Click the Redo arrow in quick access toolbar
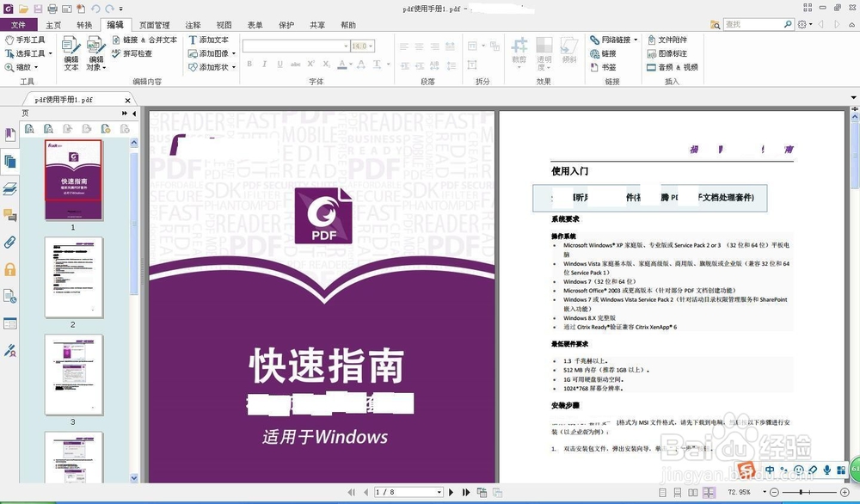This screenshot has width=860, height=504. pos(110,9)
